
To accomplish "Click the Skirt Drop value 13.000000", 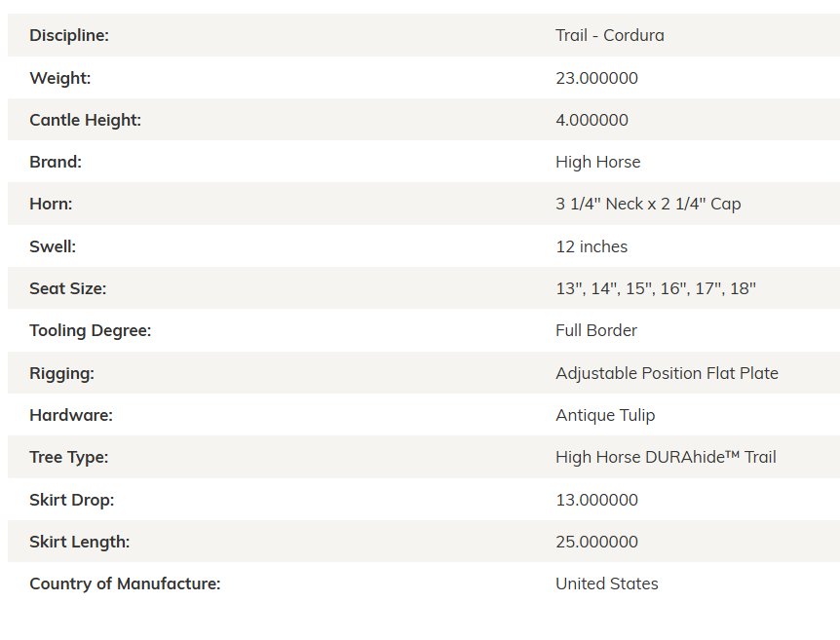I will pyautogui.click(x=596, y=500).
